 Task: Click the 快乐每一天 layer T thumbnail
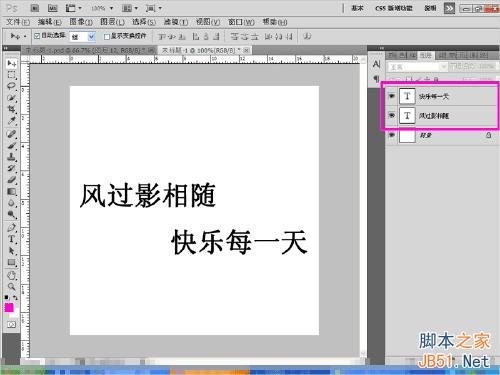point(407,96)
